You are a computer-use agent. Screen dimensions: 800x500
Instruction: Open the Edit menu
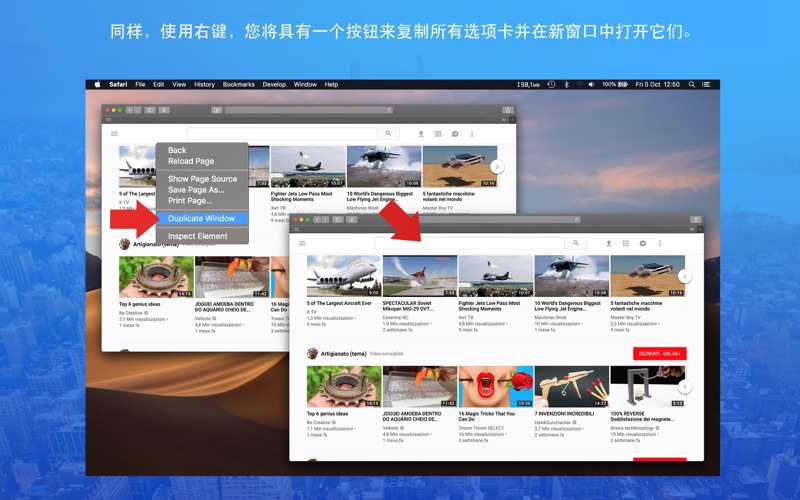tap(159, 85)
